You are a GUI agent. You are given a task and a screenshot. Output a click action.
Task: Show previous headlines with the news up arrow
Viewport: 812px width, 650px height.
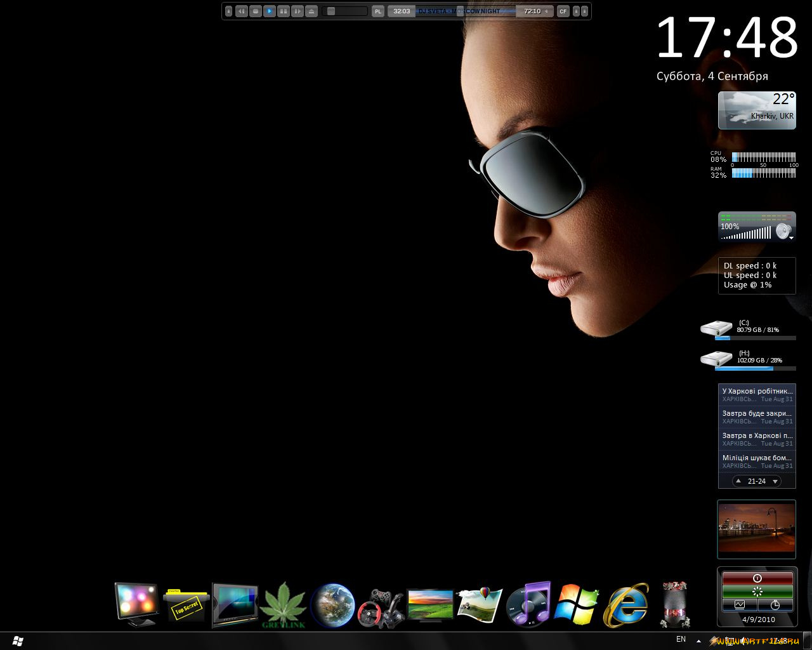click(738, 481)
